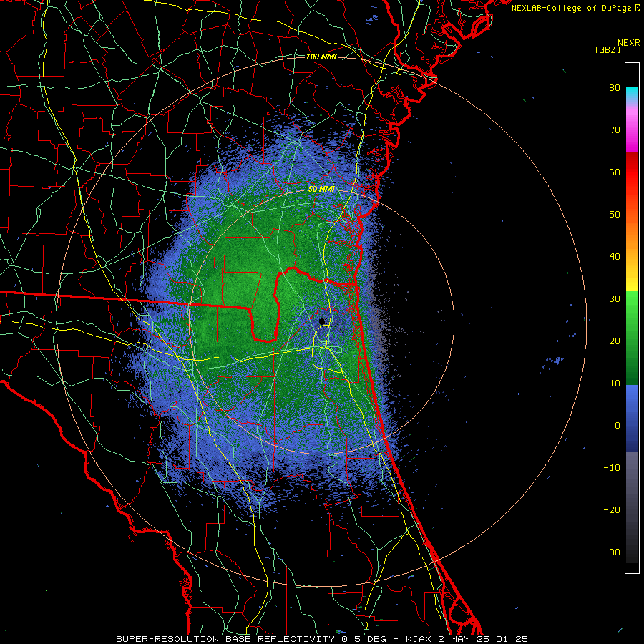Screen dimensions: 644x644
Task: Click the KJAX station ID in caption
Action: point(417,639)
